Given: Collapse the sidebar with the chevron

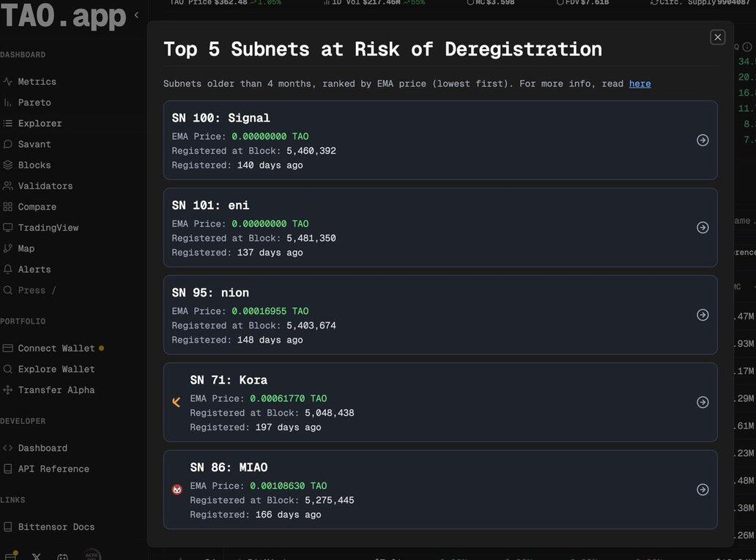Looking at the screenshot, I should (136, 15).
